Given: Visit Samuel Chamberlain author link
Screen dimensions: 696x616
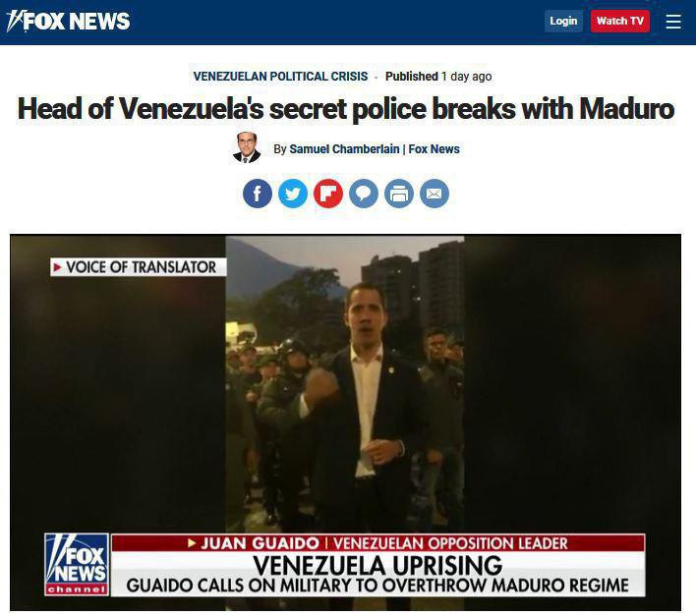Looking at the screenshot, I should 344,149.
